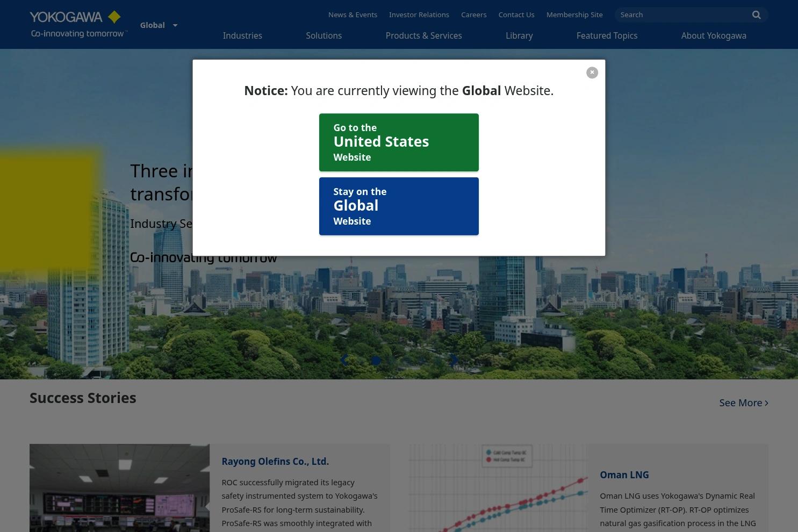Click the Yokogawa logo in the header
The width and height of the screenshot is (798, 532).
78,24
